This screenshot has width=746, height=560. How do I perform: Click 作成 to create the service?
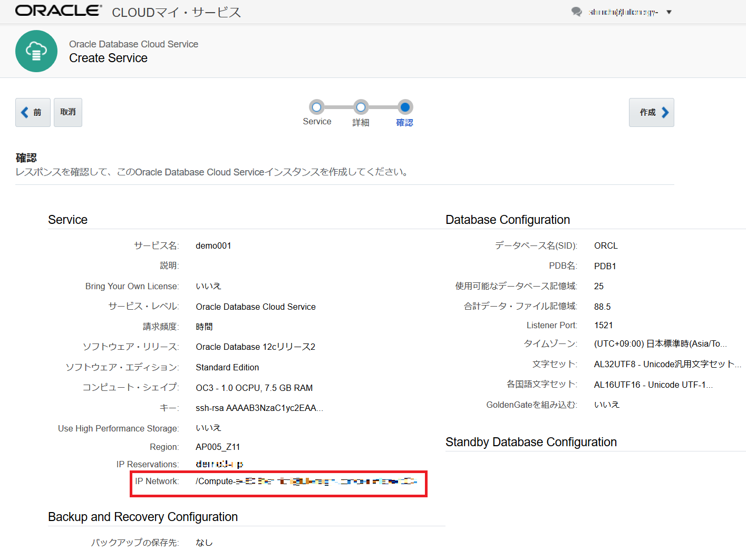[x=652, y=112]
